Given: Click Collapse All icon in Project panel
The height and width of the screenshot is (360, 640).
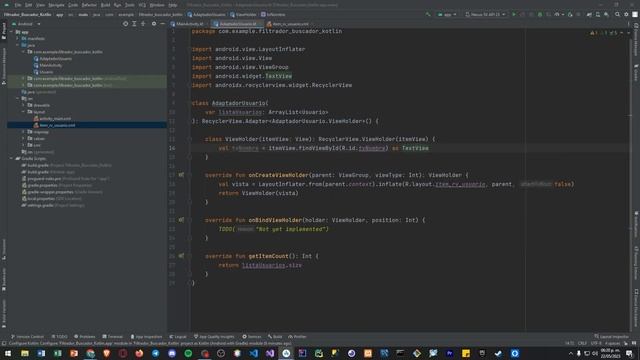Looking at the screenshot, I should (x=143, y=24).
